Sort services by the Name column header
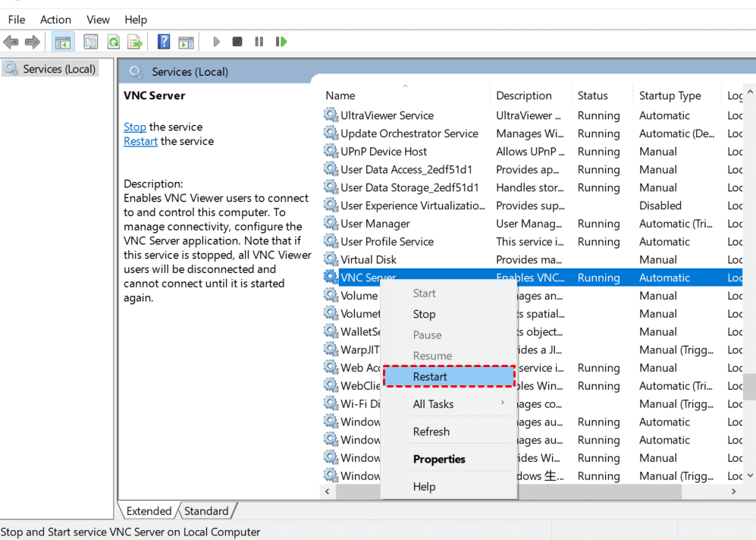The width and height of the screenshot is (756, 540). click(x=405, y=96)
